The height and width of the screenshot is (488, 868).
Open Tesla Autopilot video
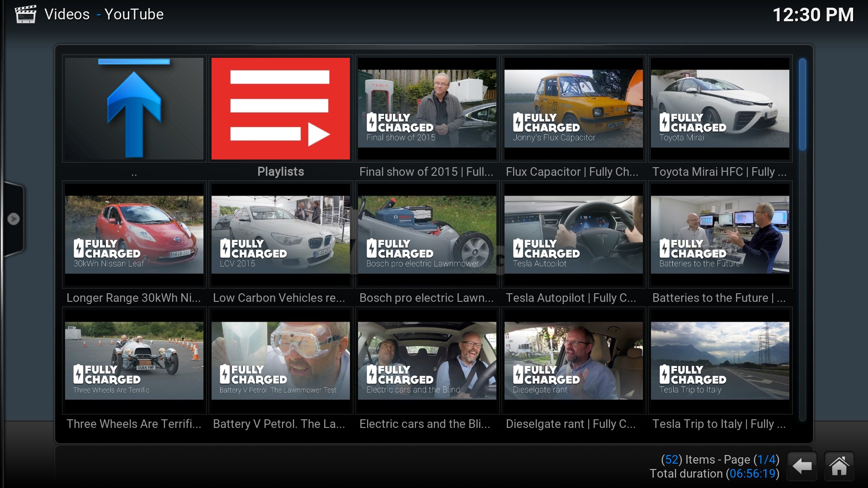(x=573, y=235)
